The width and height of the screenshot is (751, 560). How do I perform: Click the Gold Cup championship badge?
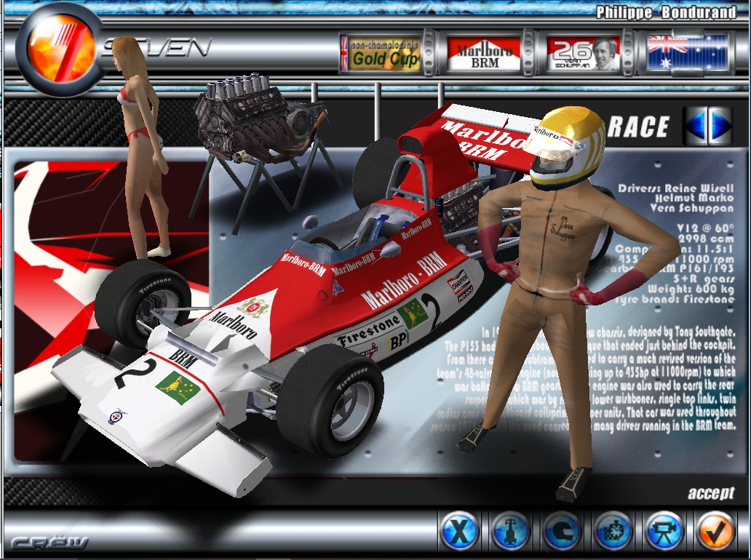pyautogui.click(x=381, y=54)
